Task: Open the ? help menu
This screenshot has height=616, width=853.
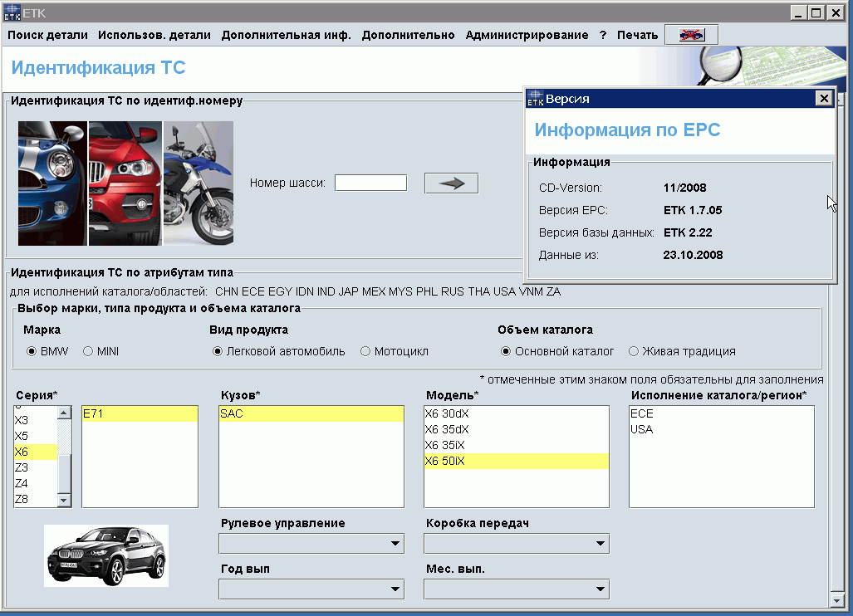Action: click(603, 35)
